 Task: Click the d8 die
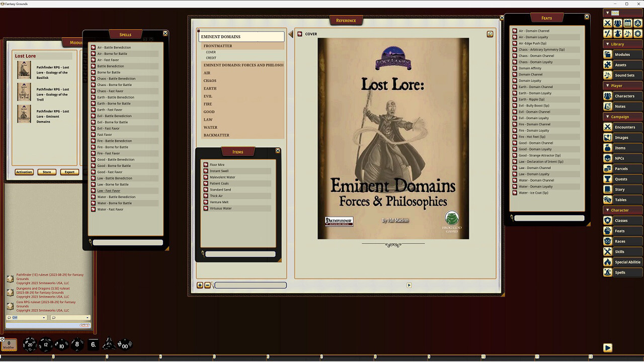(76, 344)
